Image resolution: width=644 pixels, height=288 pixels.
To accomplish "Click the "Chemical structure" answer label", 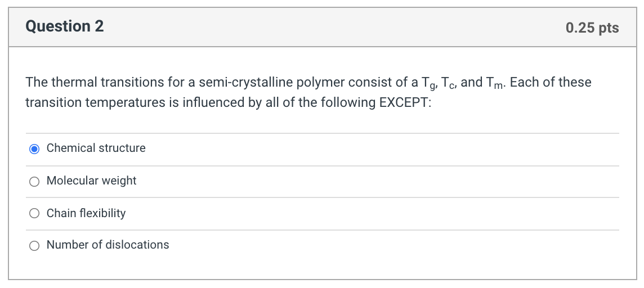I will tap(96, 148).
